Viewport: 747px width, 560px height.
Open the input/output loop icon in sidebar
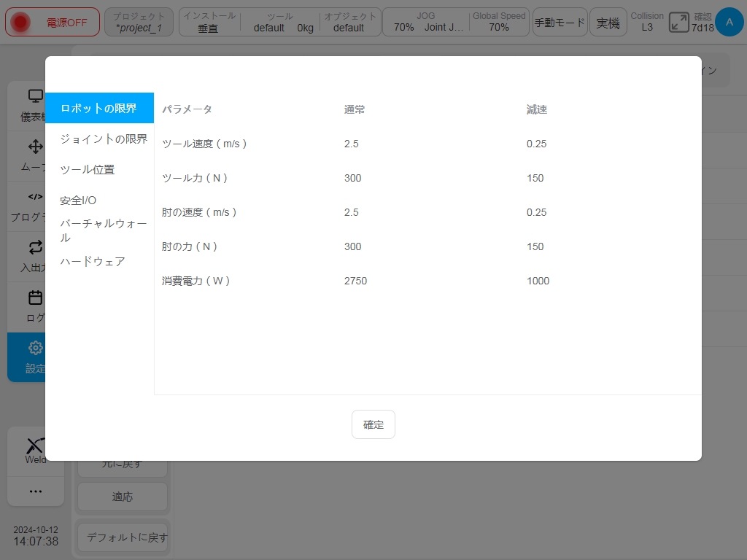pyautogui.click(x=35, y=247)
